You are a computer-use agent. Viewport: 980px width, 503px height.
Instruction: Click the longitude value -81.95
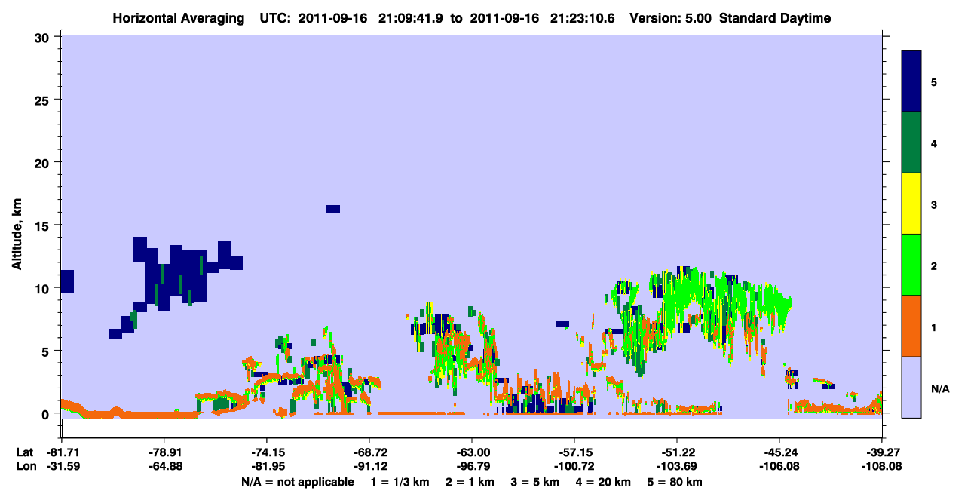click(266, 466)
